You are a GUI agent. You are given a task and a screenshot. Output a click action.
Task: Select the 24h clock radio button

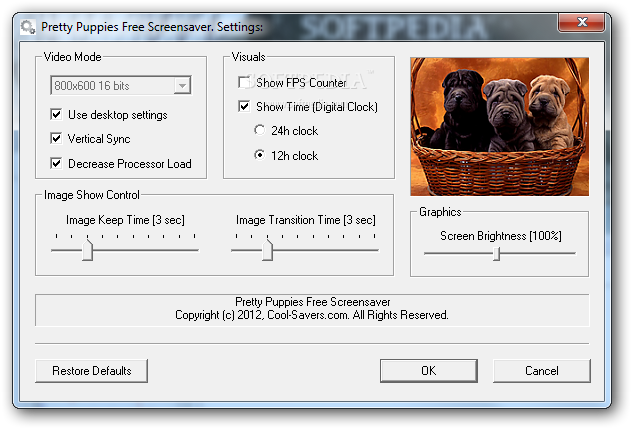(x=260, y=130)
